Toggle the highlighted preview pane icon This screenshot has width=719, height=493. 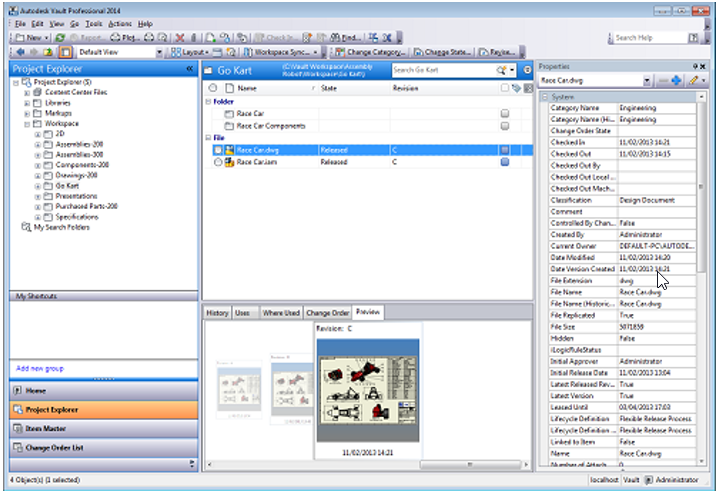pos(66,52)
